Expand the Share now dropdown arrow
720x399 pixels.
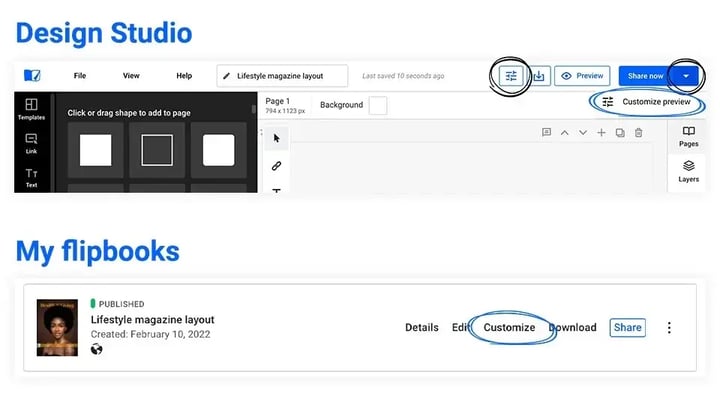tap(686, 76)
